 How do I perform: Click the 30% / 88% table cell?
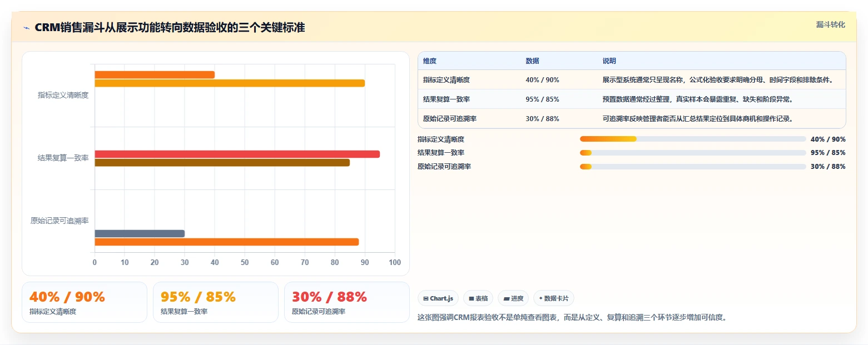point(542,118)
